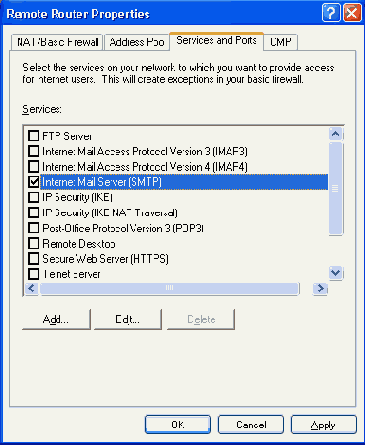Toggle the Telnet server checkbox
Viewport: 365px width, 445px height.
(x=34, y=274)
